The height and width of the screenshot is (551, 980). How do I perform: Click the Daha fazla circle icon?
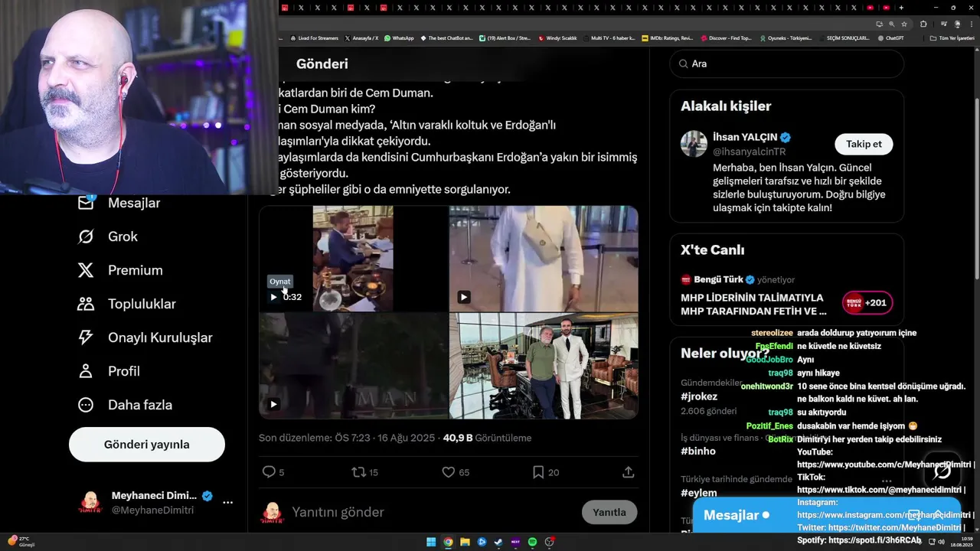pyautogui.click(x=86, y=405)
